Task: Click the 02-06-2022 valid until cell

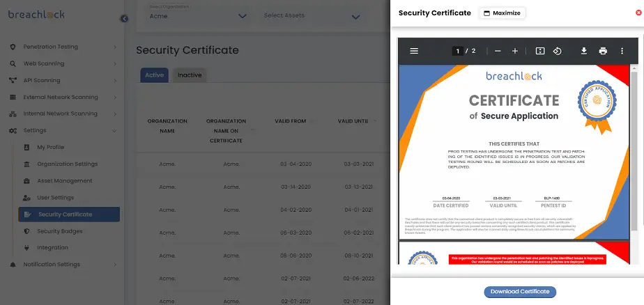Action: [x=358, y=279]
